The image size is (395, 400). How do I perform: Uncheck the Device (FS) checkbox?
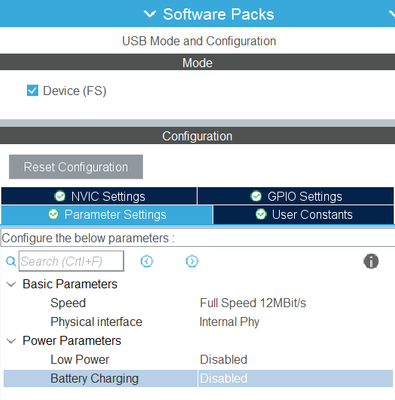coord(32,90)
